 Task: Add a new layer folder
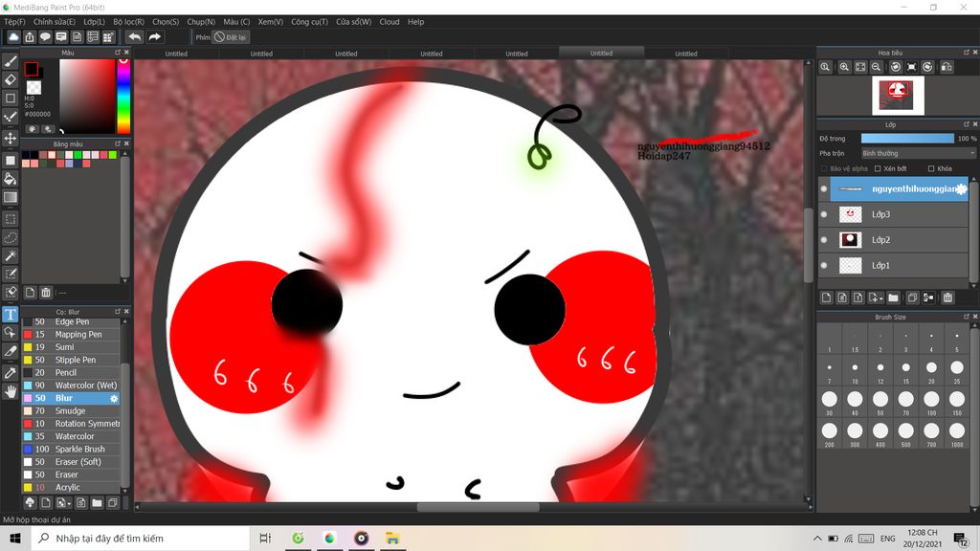point(893,298)
